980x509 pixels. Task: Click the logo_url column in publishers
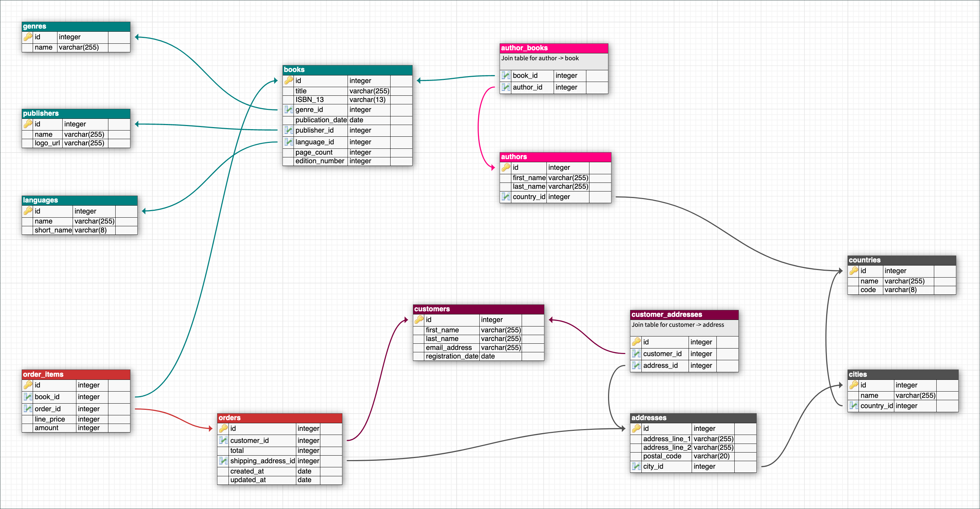click(76, 143)
